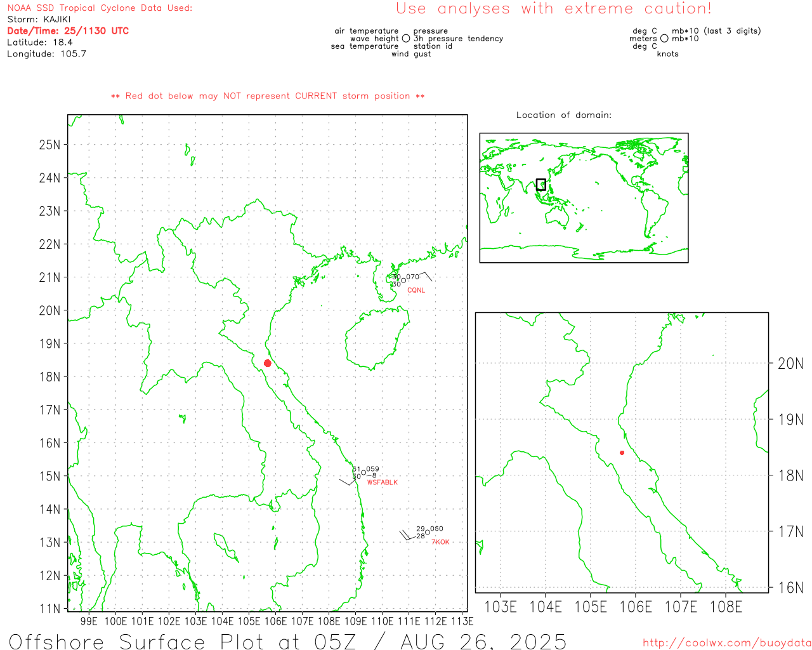Click the 102E longitude label

pos(169,621)
